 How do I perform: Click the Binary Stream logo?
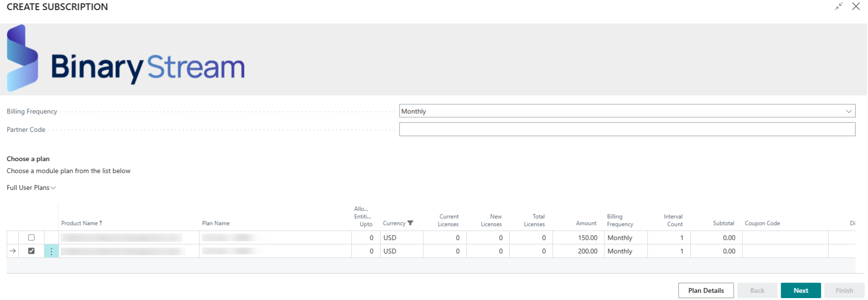(x=126, y=59)
